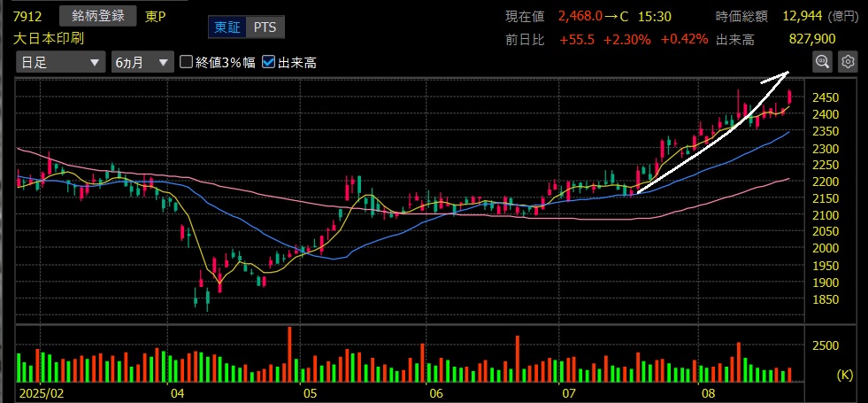Select the 東証 market tab
868x403 pixels.
pos(226,27)
